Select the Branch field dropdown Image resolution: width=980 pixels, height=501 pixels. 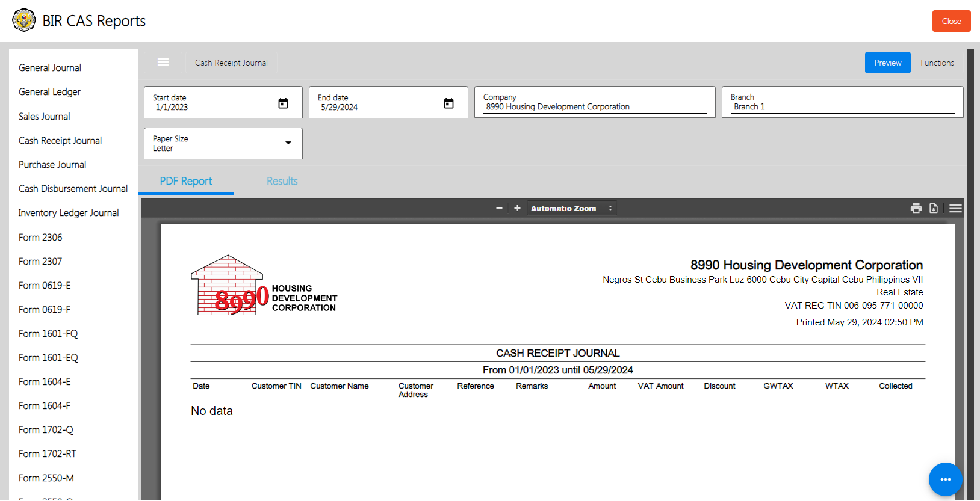[x=842, y=102]
